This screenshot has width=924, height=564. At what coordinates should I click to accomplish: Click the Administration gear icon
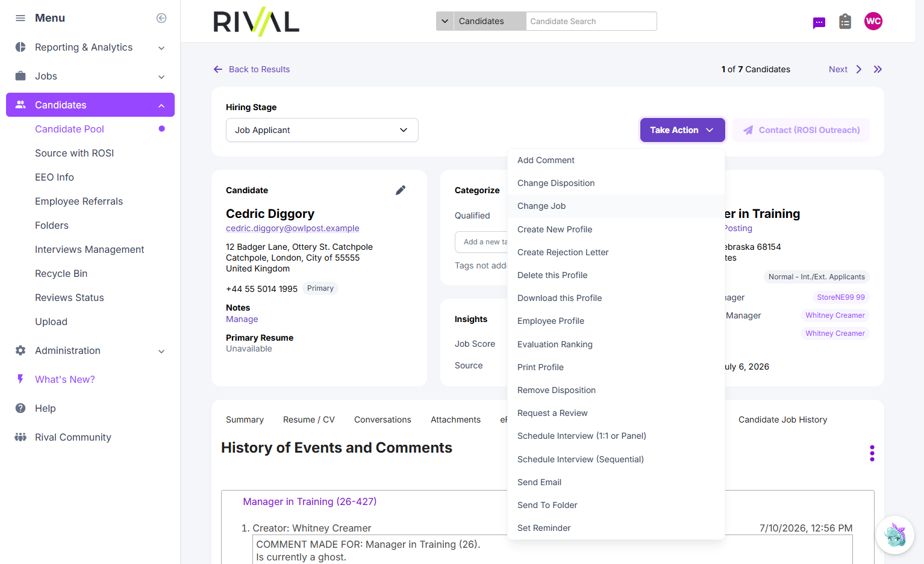coord(20,350)
